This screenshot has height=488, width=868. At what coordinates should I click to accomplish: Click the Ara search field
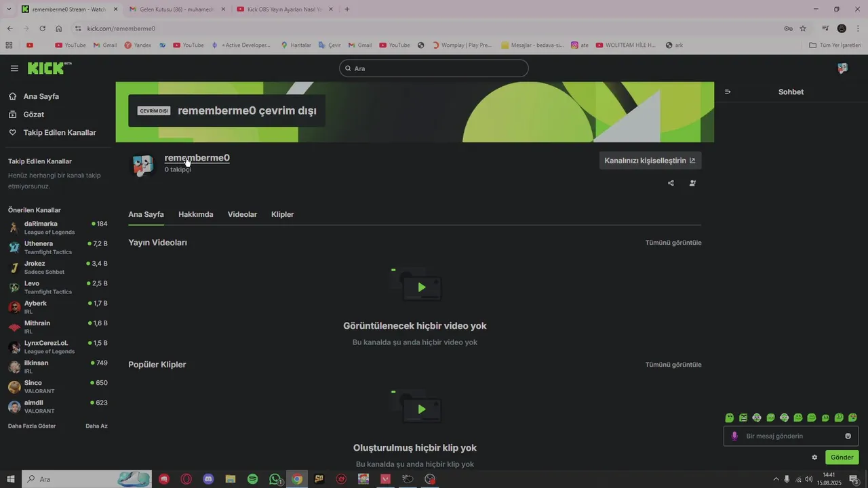[x=434, y=68]
